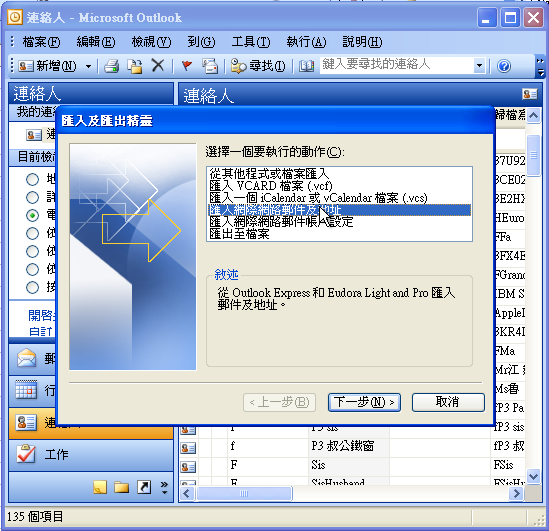Click the Delete X toolbar icon
549x531 pixels.
click(x=158, y=65)
